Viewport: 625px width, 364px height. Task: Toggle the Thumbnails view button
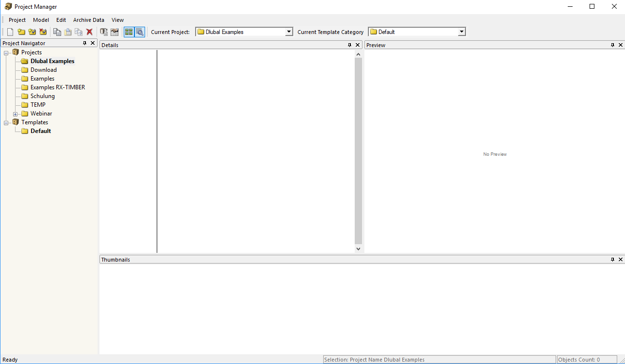click(x=129, y=32)
